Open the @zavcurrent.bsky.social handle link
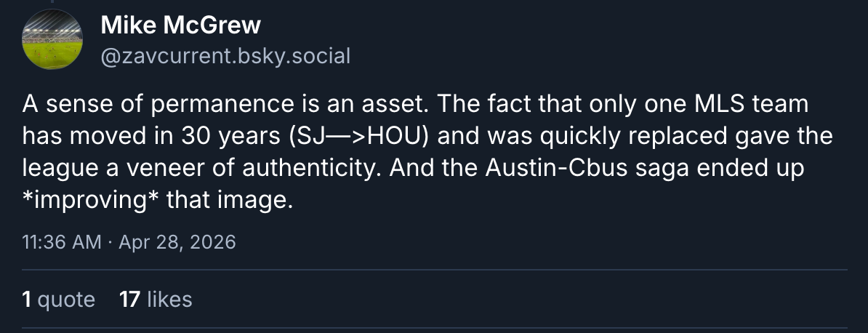Viewport: 868px width, 333px height. 225,55
